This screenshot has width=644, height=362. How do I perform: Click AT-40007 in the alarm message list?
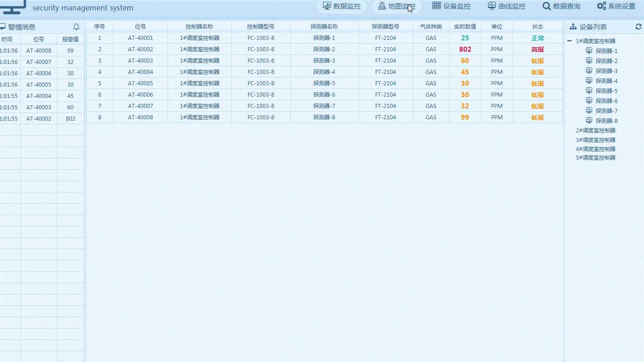(x=39, y=62)
